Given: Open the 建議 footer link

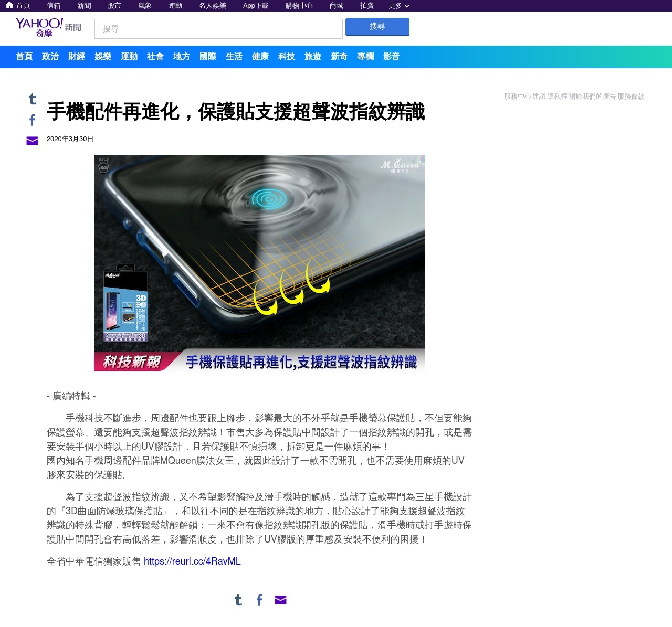Looking at the screenshot, I should 539,97.
